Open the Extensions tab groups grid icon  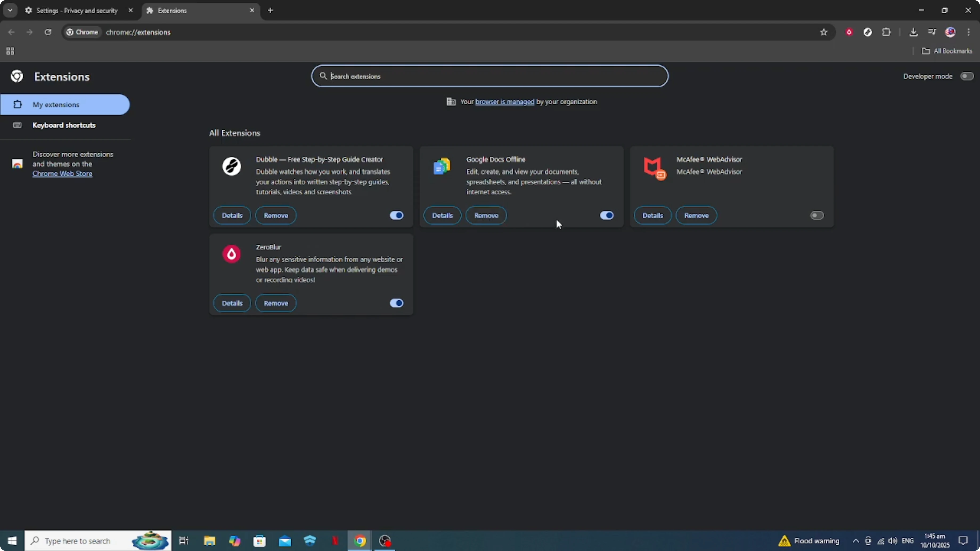pos(10,51)
